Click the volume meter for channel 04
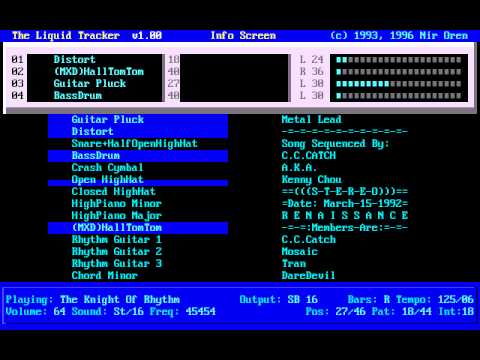 [399, 96]
